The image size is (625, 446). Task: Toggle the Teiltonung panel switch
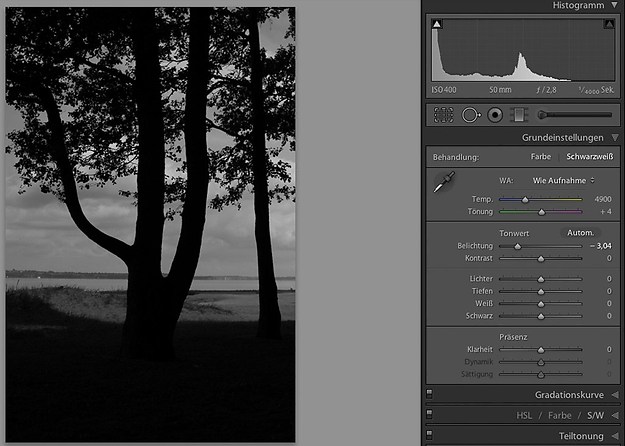tap(429, 435)
